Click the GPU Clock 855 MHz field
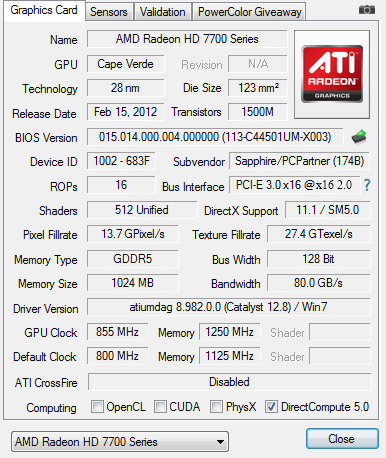 (117, 332)
